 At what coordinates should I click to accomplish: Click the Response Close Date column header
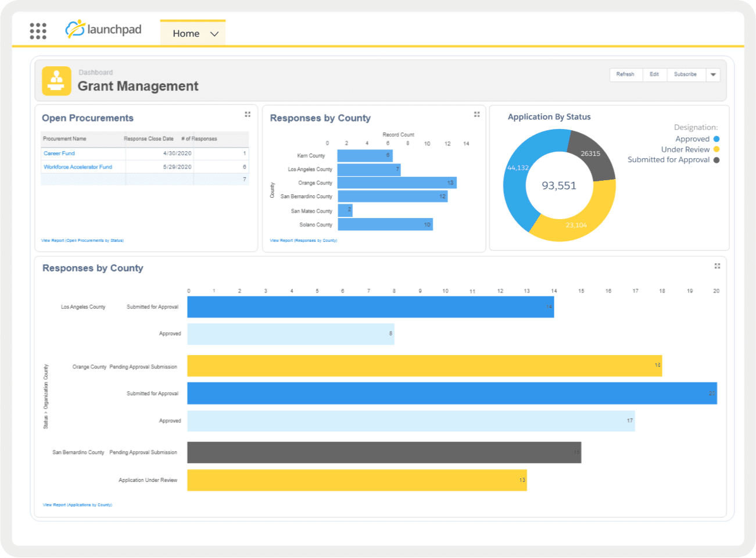pos(149,139)
